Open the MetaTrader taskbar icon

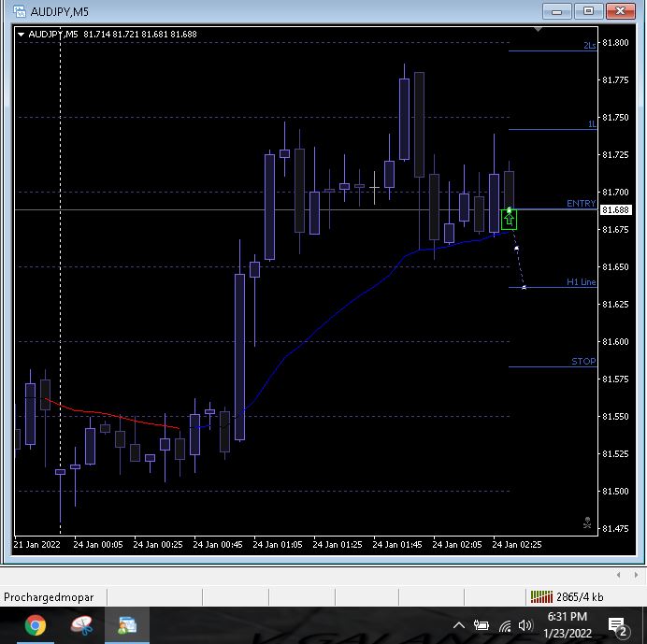127,625
